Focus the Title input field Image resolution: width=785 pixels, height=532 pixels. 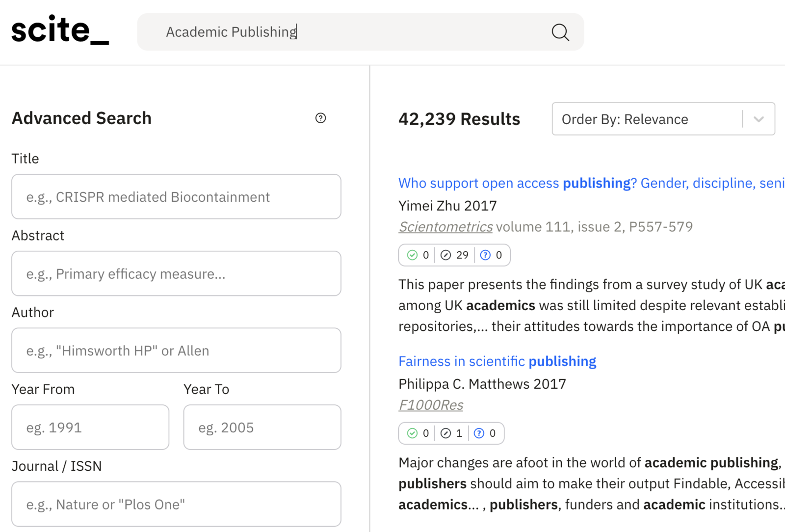176,197
